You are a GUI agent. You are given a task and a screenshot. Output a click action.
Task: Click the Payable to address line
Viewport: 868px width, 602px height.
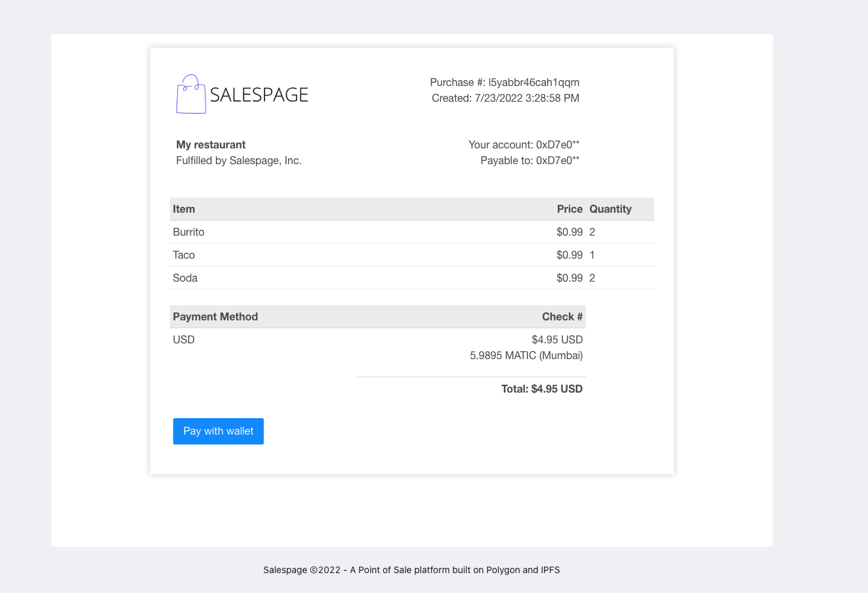530,160
